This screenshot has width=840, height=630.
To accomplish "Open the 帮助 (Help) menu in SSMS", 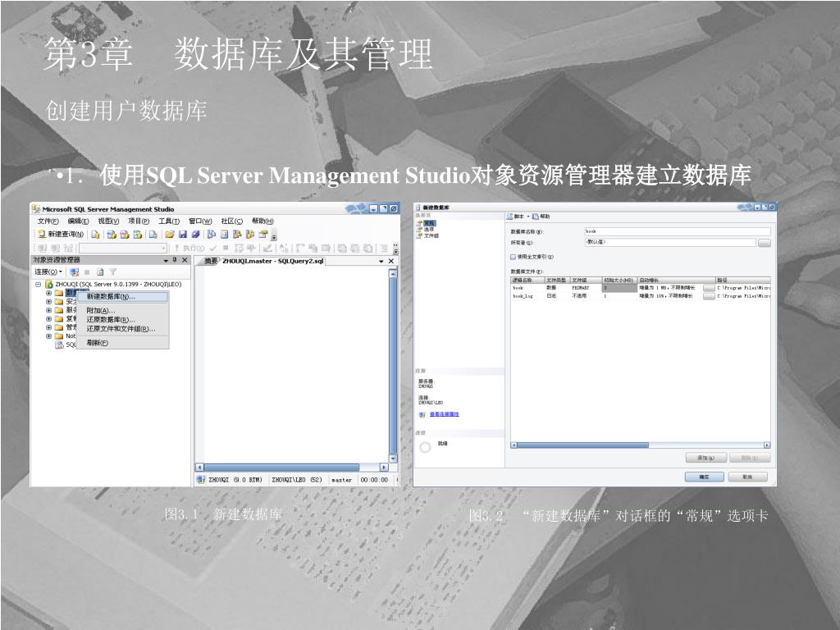I will point(262,221).
